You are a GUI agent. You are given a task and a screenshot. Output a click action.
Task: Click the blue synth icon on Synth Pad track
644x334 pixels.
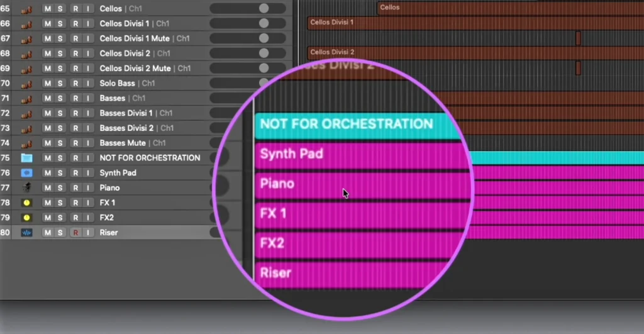tap(26, 173)
